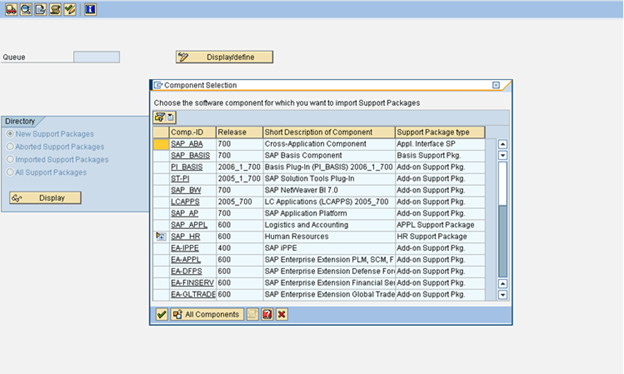Open the SAP_APPL component link

pos(189,225)
